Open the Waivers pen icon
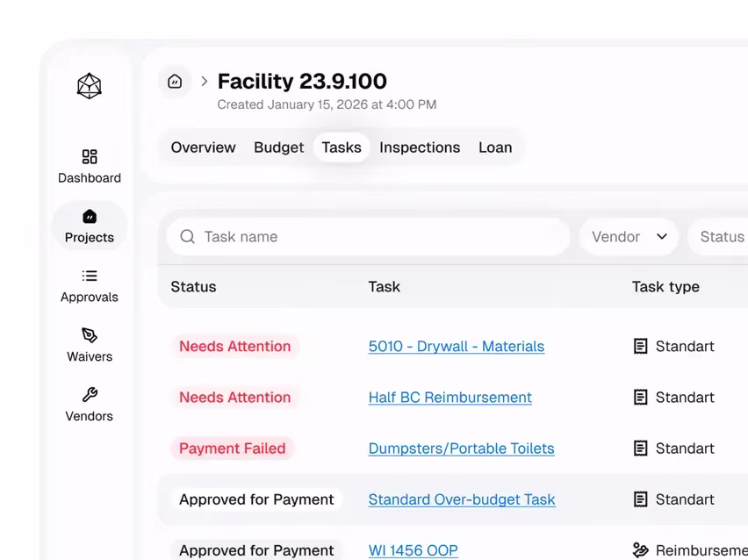Image resolution: width=748 pixels, height=560 pixels. (90, 335)
